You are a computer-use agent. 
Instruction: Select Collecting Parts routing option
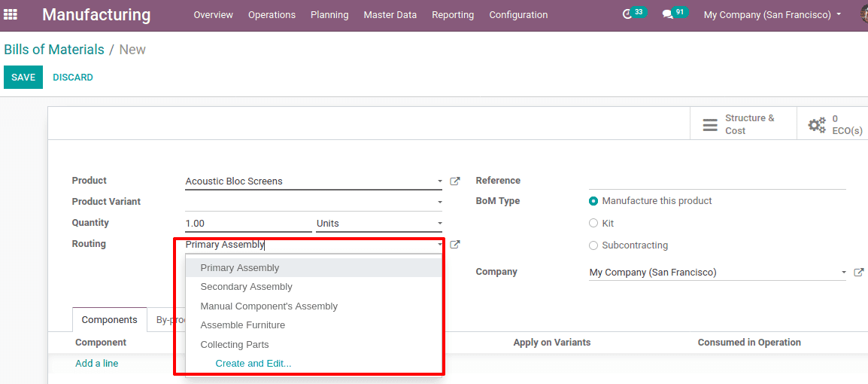pyautogui.click(x=314, y=345)
